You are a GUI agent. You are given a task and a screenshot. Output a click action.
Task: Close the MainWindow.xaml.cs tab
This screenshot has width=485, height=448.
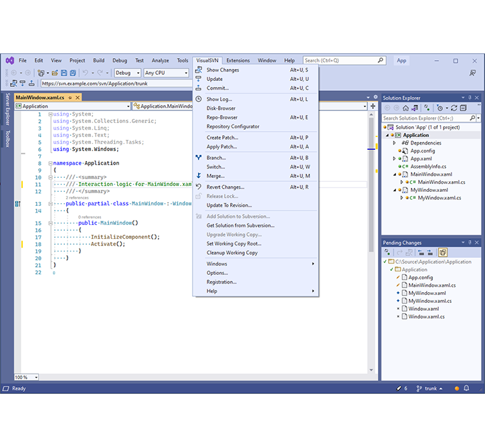point(78,98)
